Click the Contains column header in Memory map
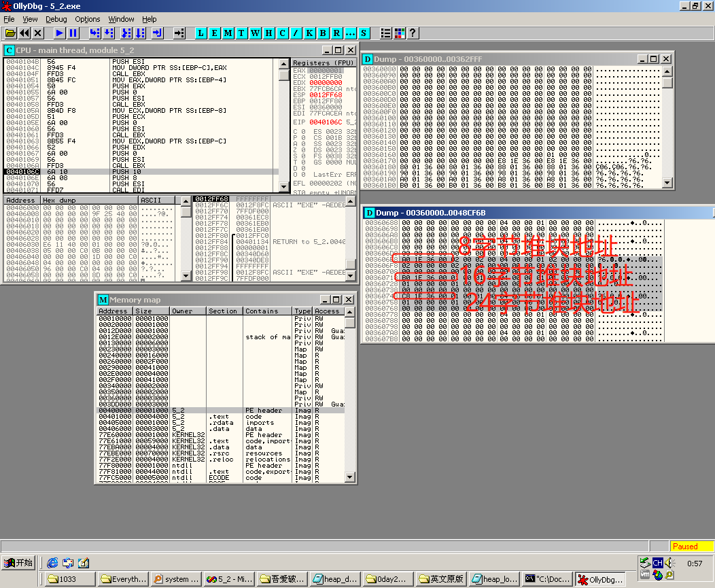Viewport: 715px width, 588px height. (267, 311)
